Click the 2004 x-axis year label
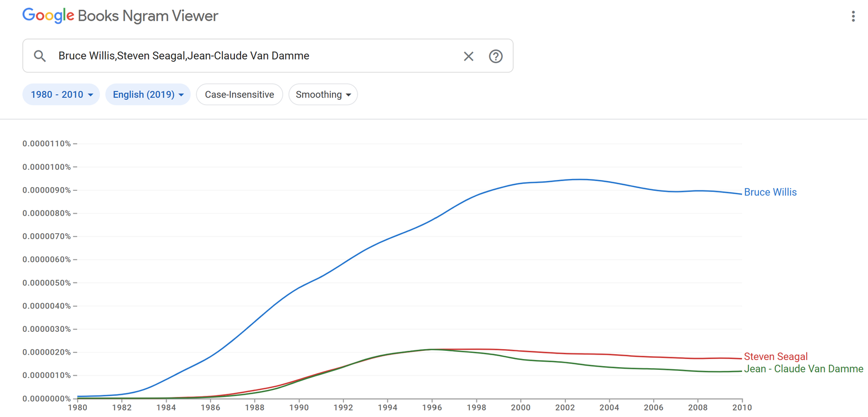This screenshot has height=417, width=868. [x=609, y=408]
